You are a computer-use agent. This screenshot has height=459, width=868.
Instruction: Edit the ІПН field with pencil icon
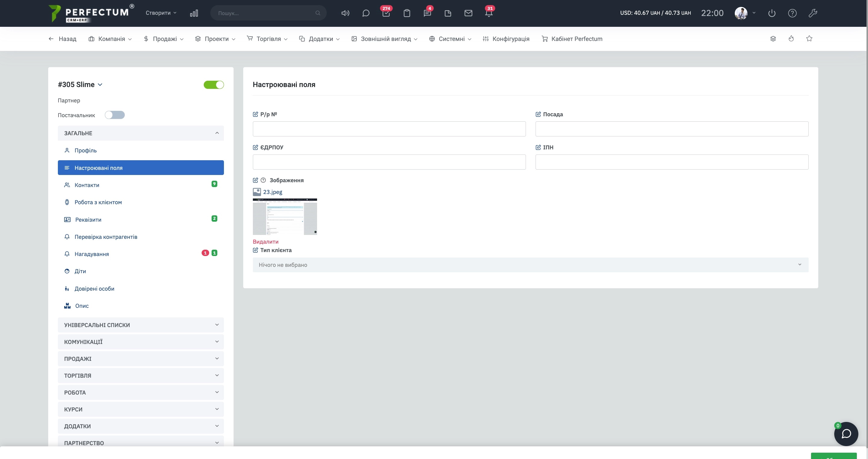[538, 147]
